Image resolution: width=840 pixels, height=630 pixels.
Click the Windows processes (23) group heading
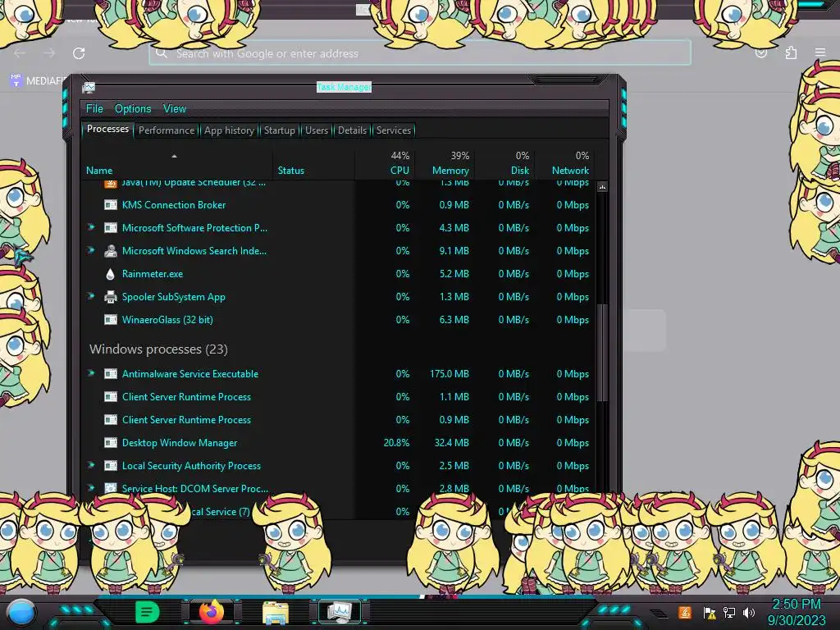(158, 349)
